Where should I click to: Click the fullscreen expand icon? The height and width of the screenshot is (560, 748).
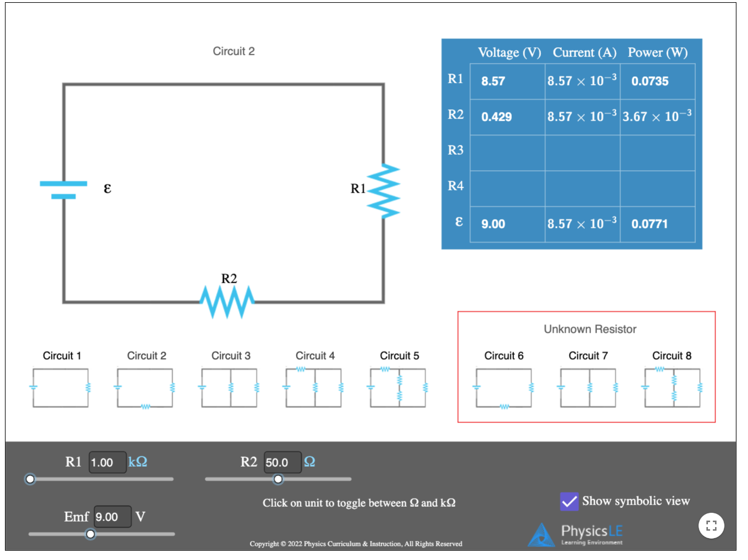(x=711, y=525)
